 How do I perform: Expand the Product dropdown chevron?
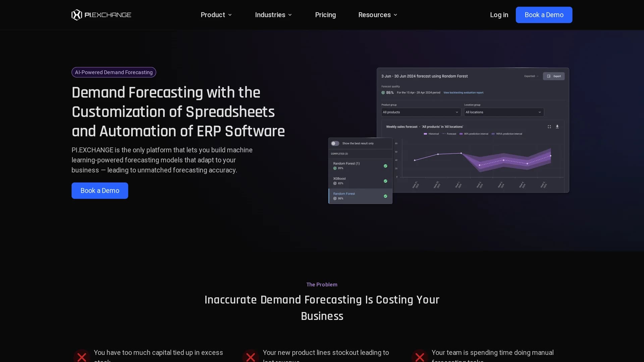click(230, 15)
